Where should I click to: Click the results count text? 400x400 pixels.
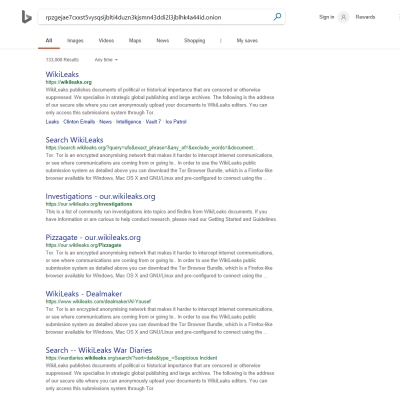(x=62, y=60)
